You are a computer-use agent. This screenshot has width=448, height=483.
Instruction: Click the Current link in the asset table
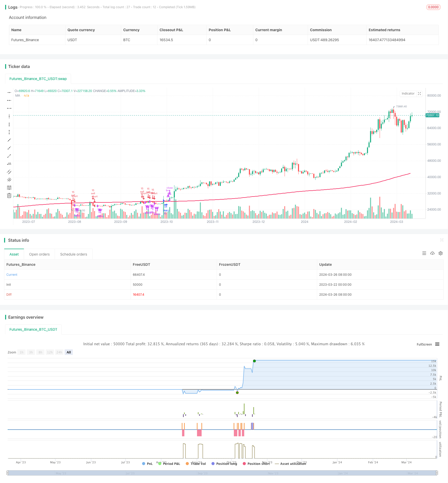[12, 274]
